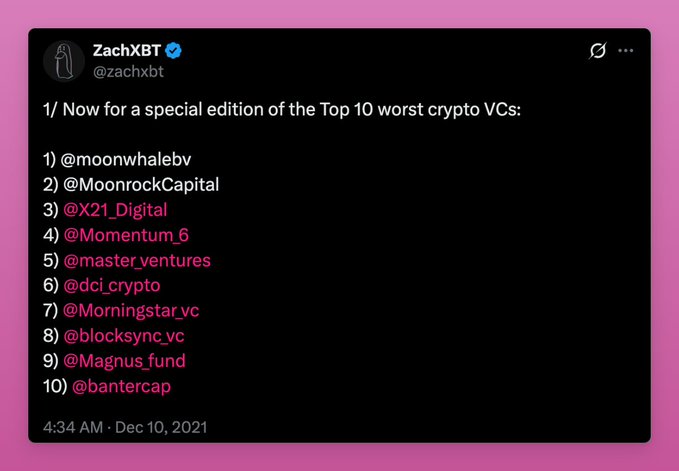
Task: Click the tweet headline text line
Action: coord(282,110)
